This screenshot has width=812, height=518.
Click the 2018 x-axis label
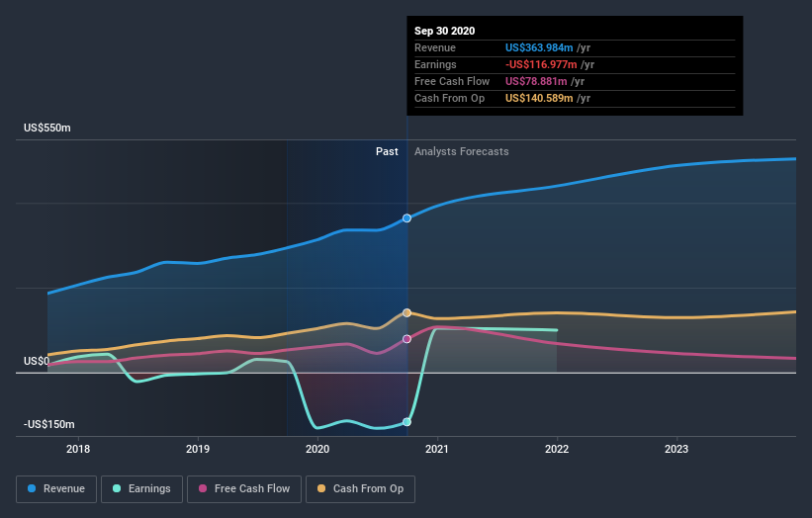click(x=78, y=449)
